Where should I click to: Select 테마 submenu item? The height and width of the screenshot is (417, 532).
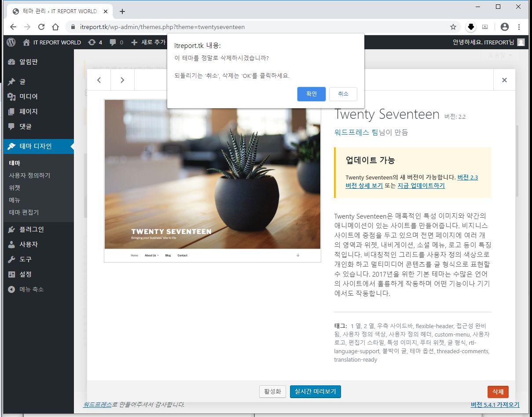(x=15, y=163)
